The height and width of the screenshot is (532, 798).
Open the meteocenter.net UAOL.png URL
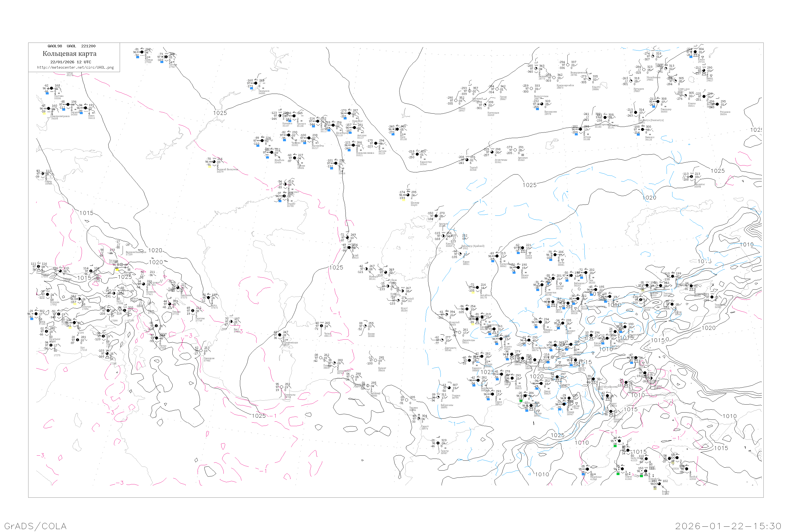[75, 68]
